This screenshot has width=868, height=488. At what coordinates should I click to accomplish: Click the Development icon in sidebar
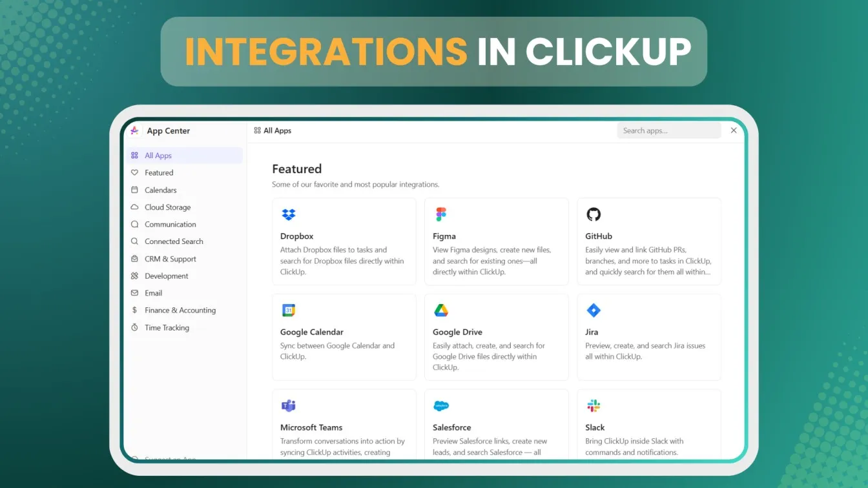click(134, 276)
